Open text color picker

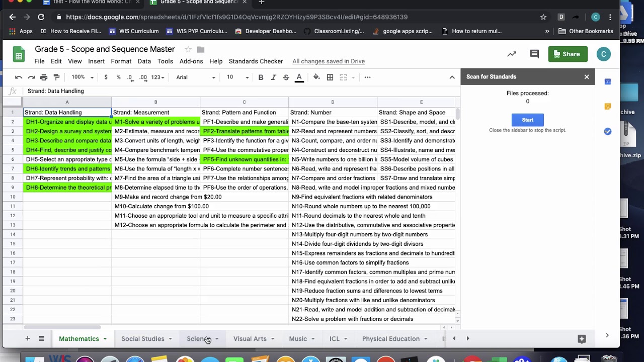[x=299, y=77]
